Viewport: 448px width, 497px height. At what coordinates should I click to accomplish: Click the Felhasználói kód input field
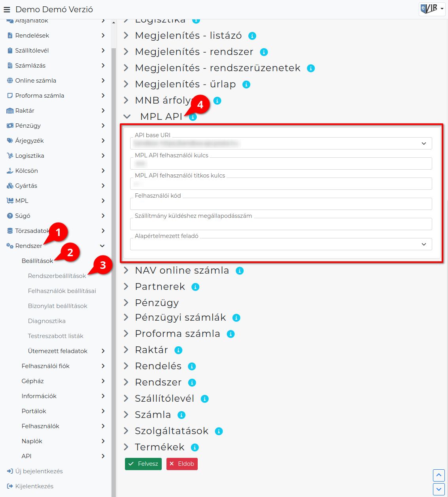click(281, 204)
